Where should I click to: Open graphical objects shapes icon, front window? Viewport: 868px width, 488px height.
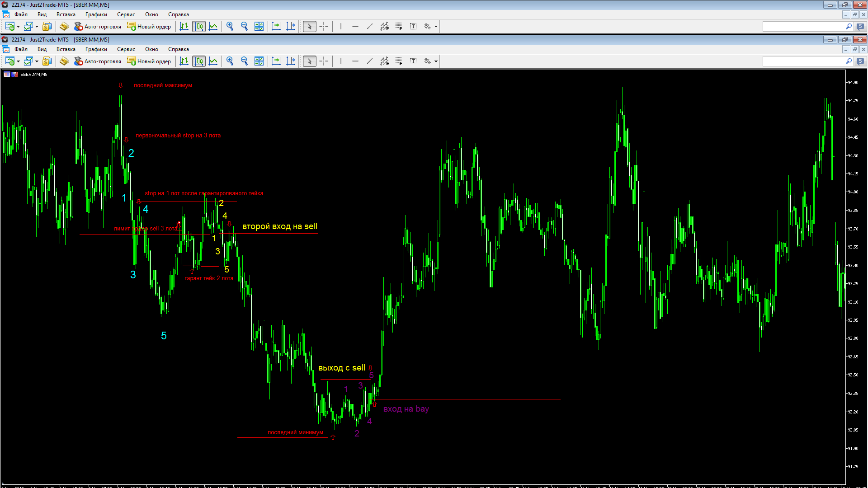(x=428, y=61)
